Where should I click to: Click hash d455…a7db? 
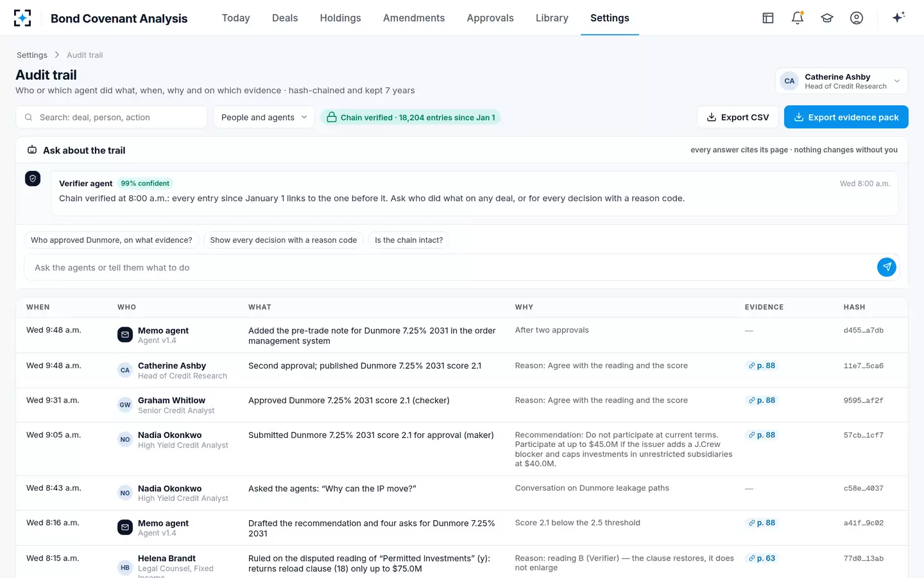point(863,330)
